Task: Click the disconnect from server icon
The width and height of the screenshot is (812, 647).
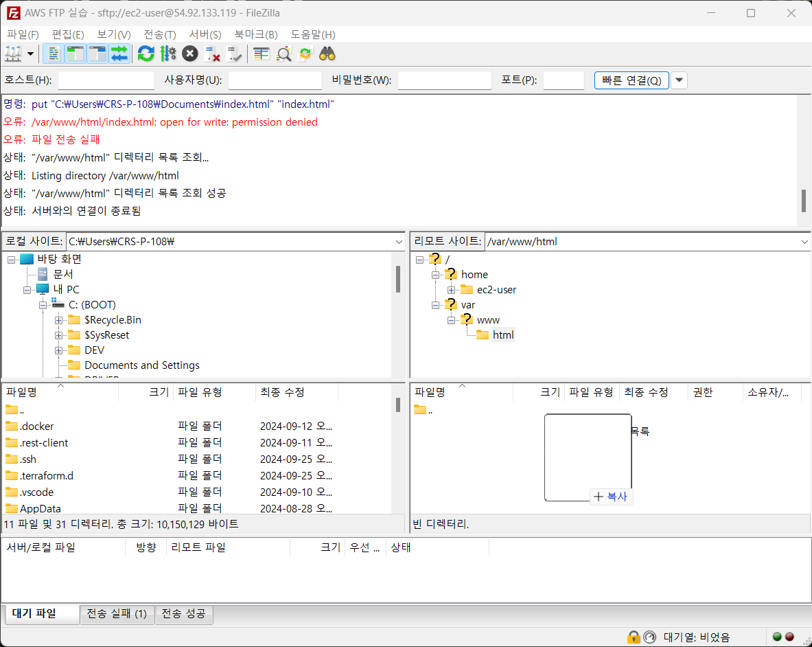Action: 212,54
